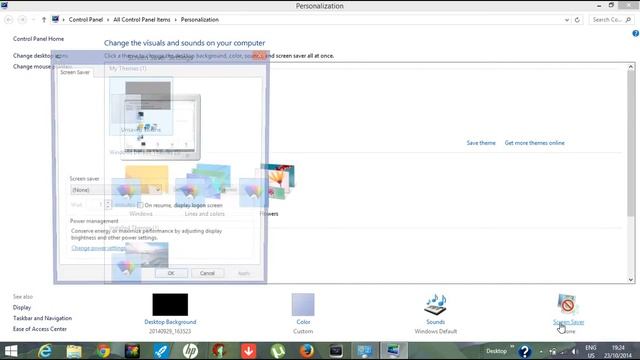Click the Screen Saver link
640x360 pixels.
pos(568,322)
